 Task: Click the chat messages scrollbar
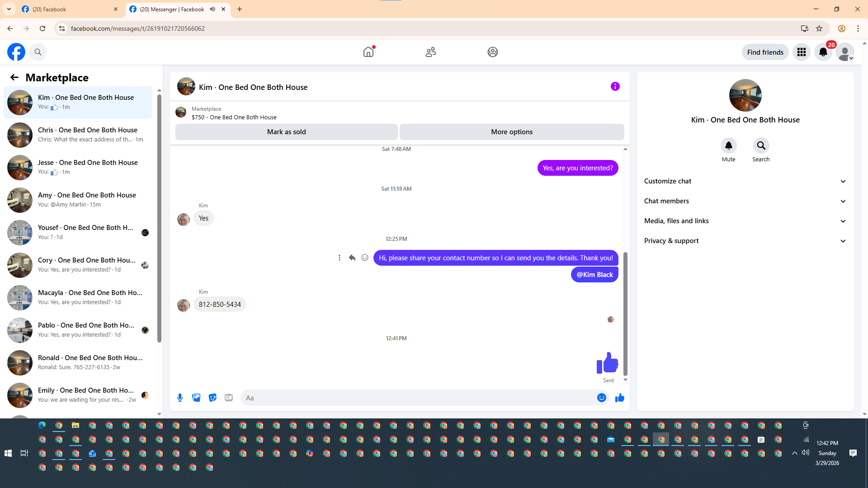point(625,314)
